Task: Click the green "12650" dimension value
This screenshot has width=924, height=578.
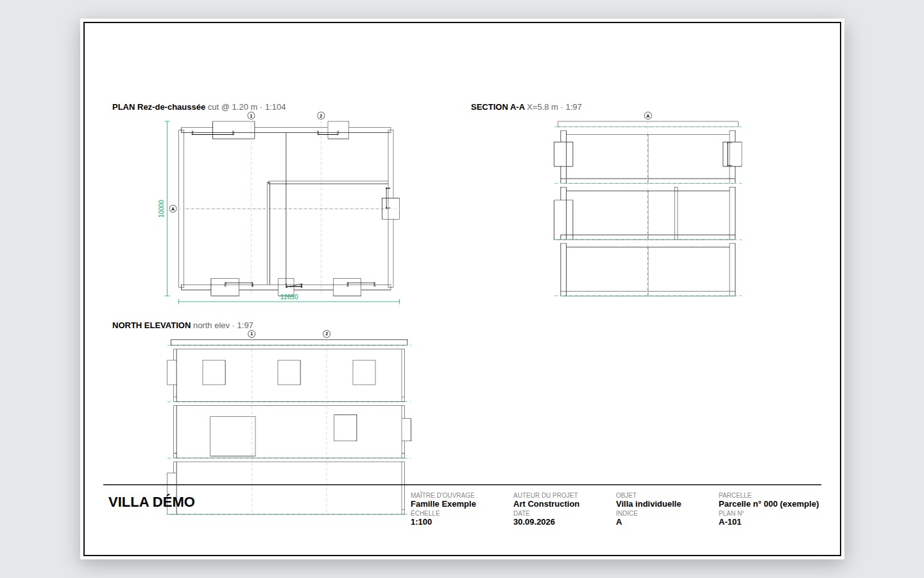Action: click(x=289, y=297)
